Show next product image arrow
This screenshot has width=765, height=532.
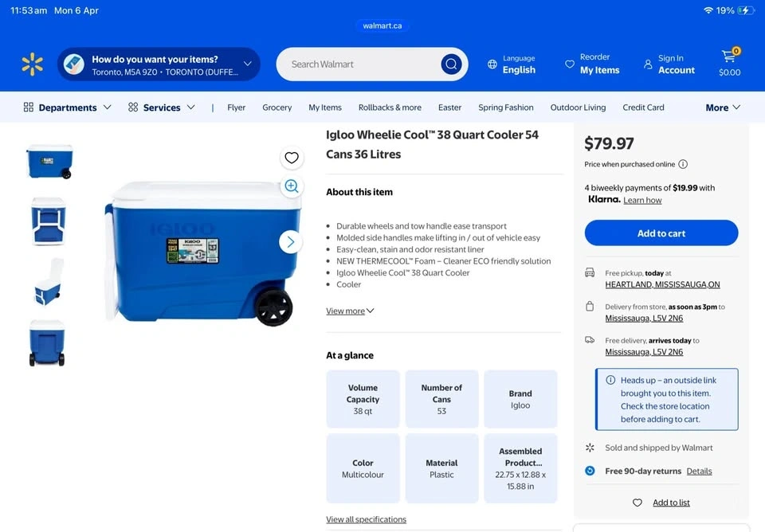click(291, 242)
